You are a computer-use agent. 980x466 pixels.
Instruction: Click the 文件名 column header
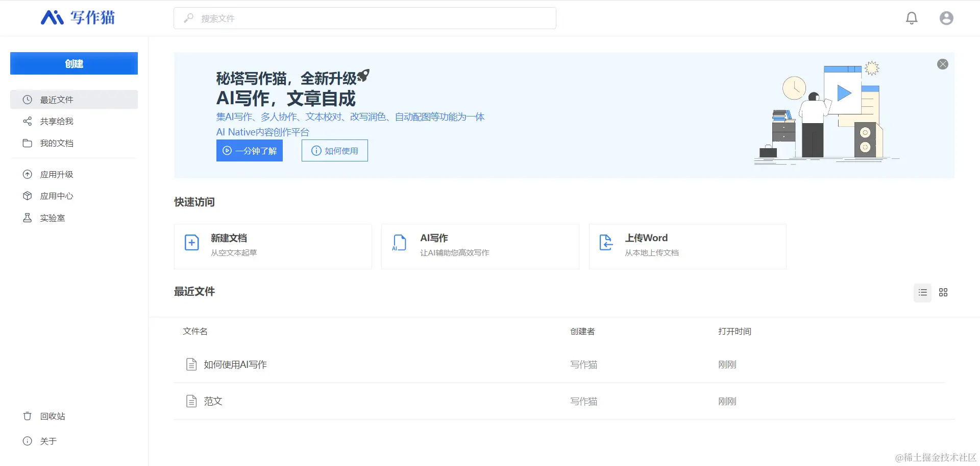(x=195, y=331)
